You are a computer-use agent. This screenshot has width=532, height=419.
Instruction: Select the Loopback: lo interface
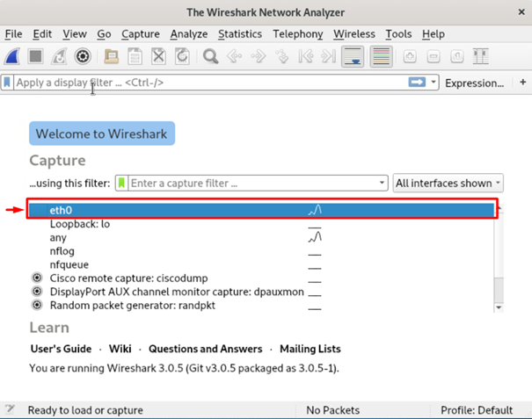tap(261, 224)
